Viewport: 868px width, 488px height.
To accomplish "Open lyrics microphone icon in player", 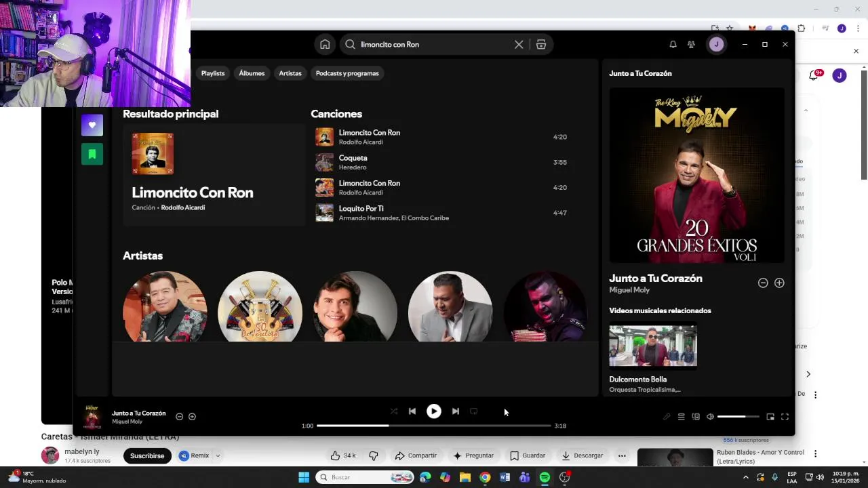I will click(x=667, y=417).
